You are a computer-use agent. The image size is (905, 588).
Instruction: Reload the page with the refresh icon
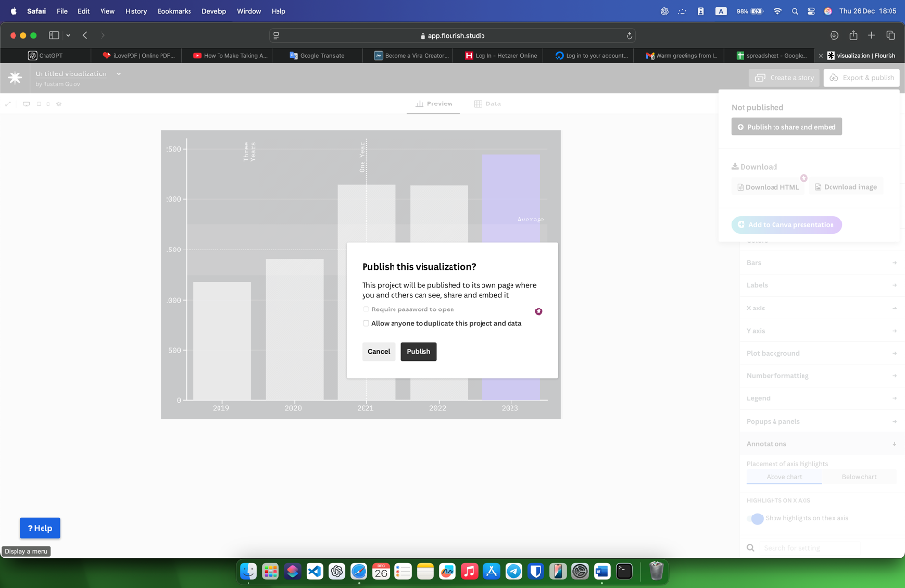coord(629,35)
